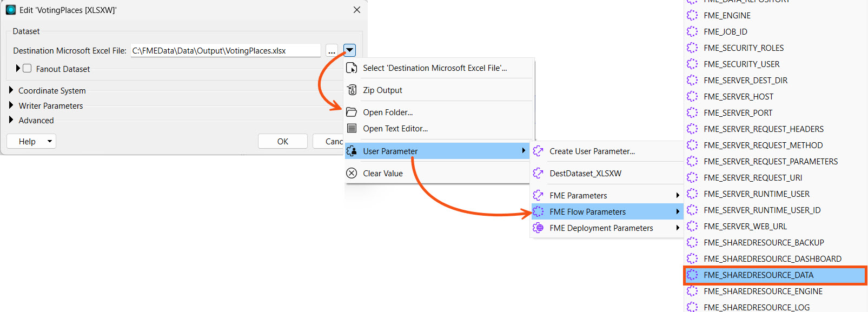
Task: Click the Open Folder icon
Action: [352, 112]
